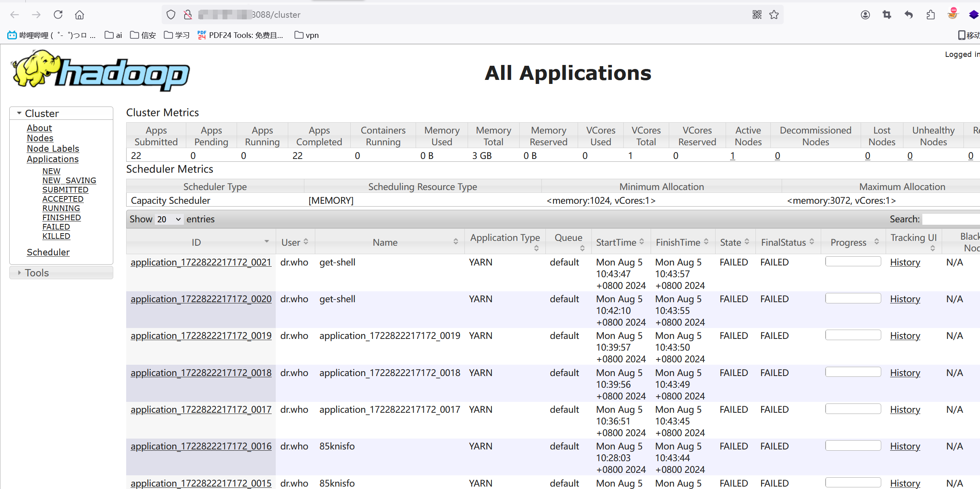Click the screenshot crop icon in toolbar
This screenshot has height=489, width=980.
coord(887,15)
